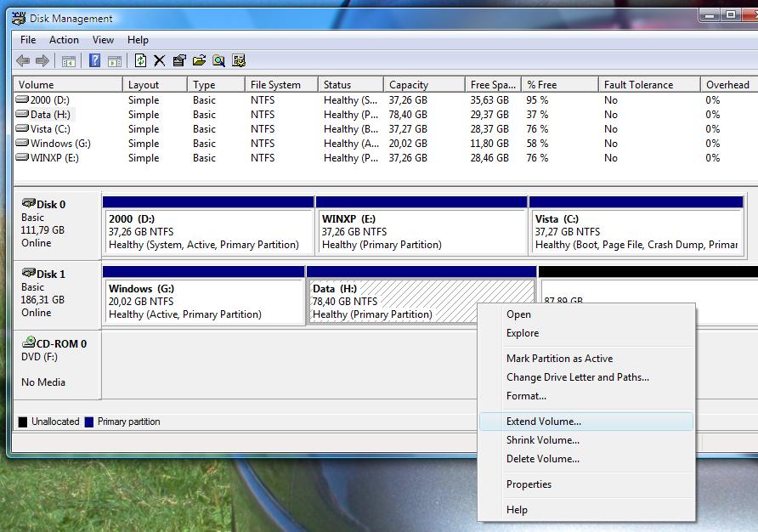This screenshot has height=532, width=758.
Task: Sort by the File System column header
Action: (x=282, y=85)
